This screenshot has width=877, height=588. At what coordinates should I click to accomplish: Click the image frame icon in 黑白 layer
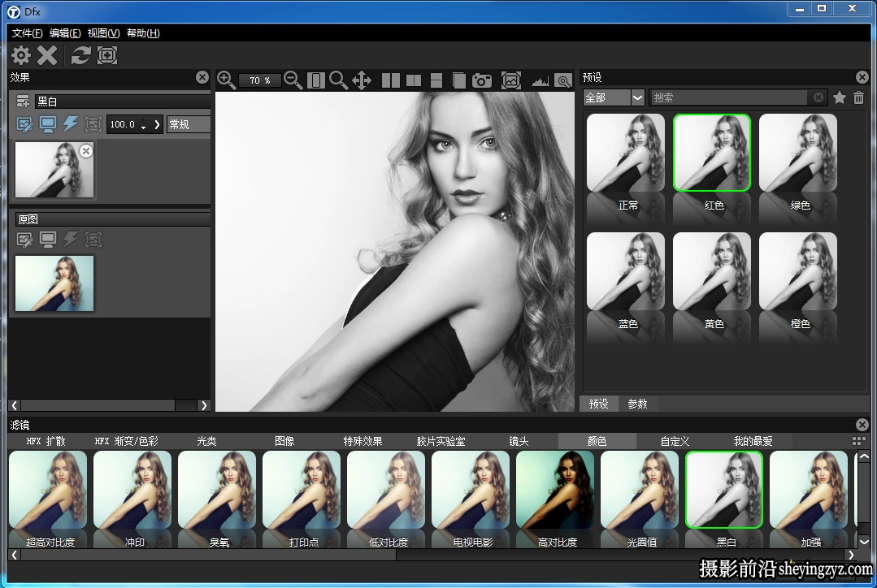click(x=93, y=124)
